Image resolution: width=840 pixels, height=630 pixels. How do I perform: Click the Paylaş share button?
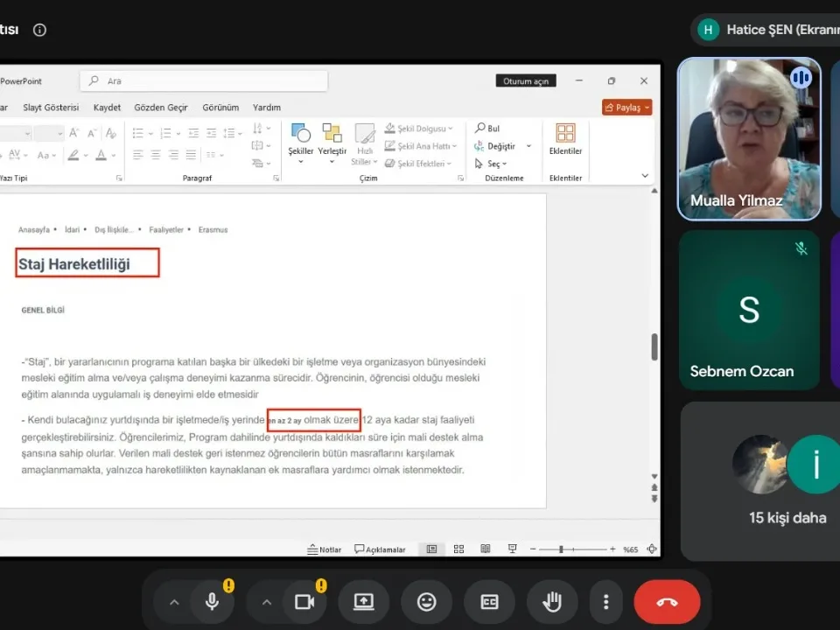[626, 107]
